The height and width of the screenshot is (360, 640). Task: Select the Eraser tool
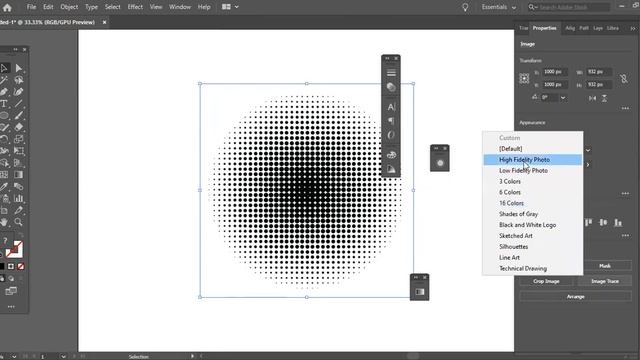pos(18,127)
